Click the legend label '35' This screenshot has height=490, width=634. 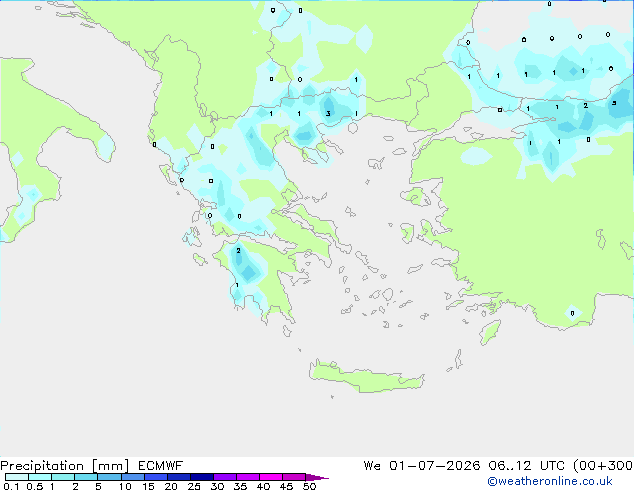pos(240,486)
